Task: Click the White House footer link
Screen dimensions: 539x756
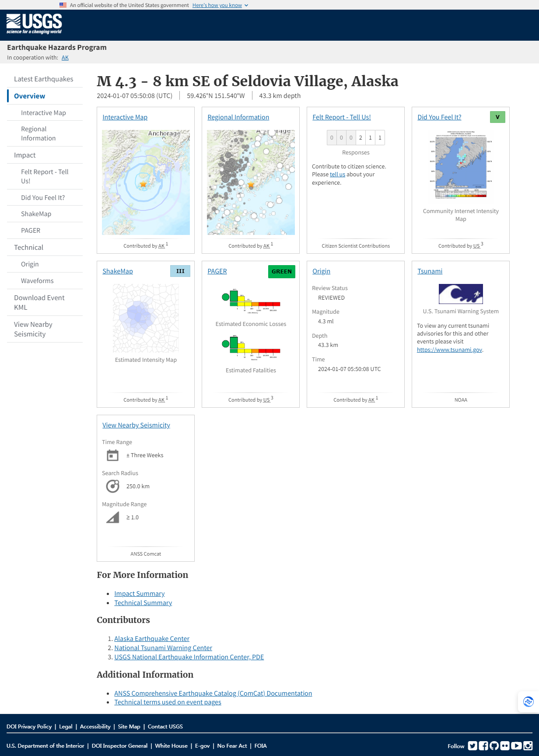Action: pos(171,746)
